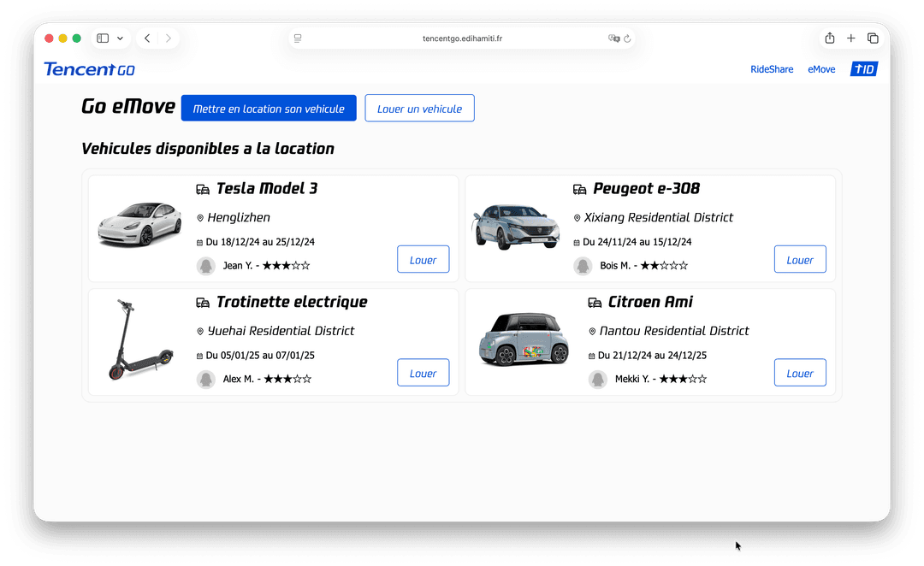Rent the Tesla Model 3 with Louer
This screenshot has width=924, height=566.
(x=423, y=260)
